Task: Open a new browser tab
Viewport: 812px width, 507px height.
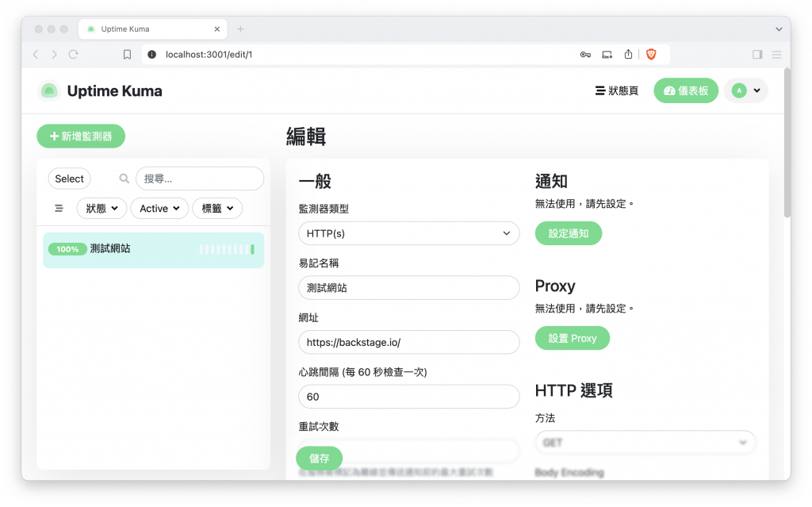Action: point(240,29)
